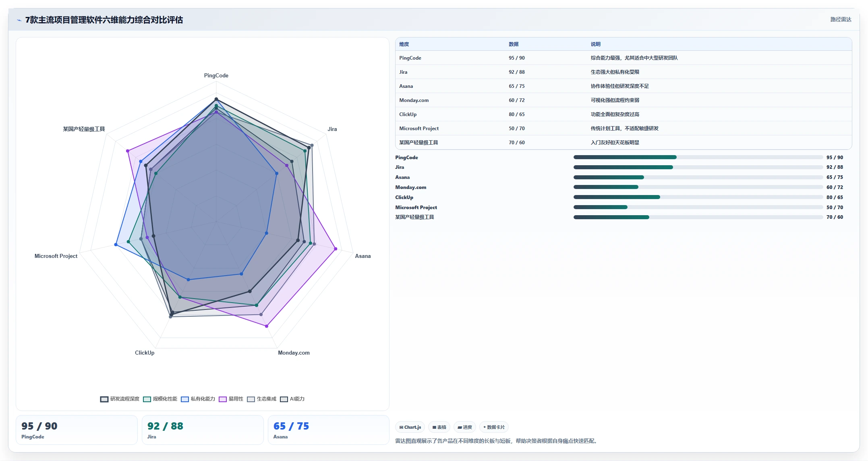This screenshot has height=461, width=868.
Task: Click the Microsoft Project progress bar
Action: coord(698,207)
